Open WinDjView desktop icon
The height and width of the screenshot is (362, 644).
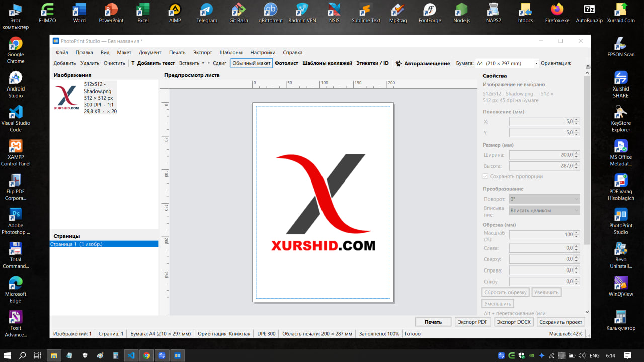[621, 286]
